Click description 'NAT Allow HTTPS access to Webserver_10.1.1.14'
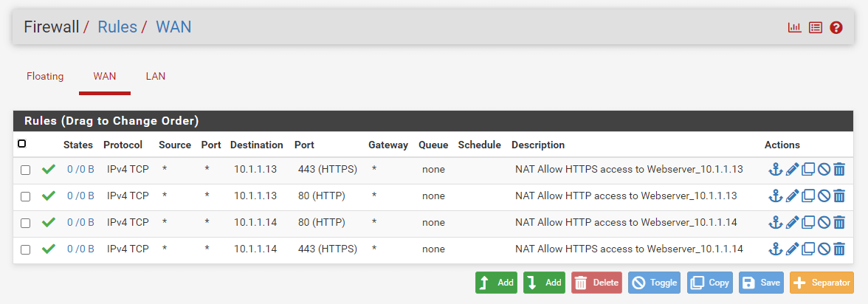868x304 pixels. (x=629, y=249)
